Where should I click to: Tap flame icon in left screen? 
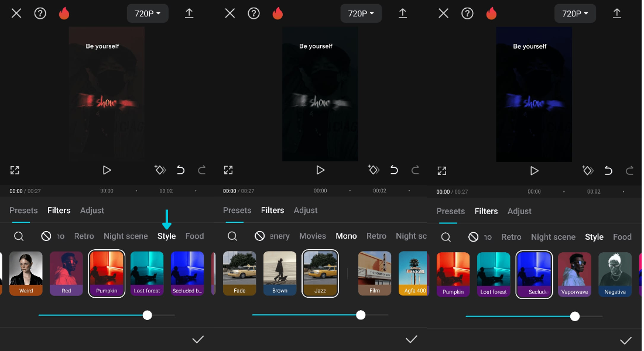coord(64,13)
